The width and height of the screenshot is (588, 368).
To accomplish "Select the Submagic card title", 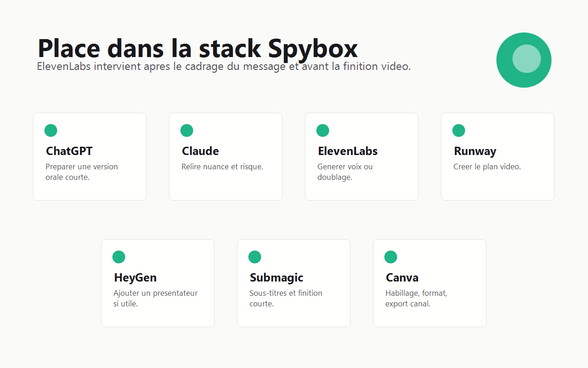I will (x=277, y=277).
